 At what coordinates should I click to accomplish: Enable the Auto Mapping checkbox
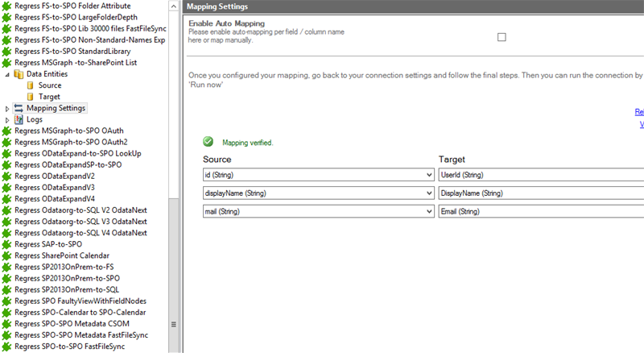click(502, 37)
